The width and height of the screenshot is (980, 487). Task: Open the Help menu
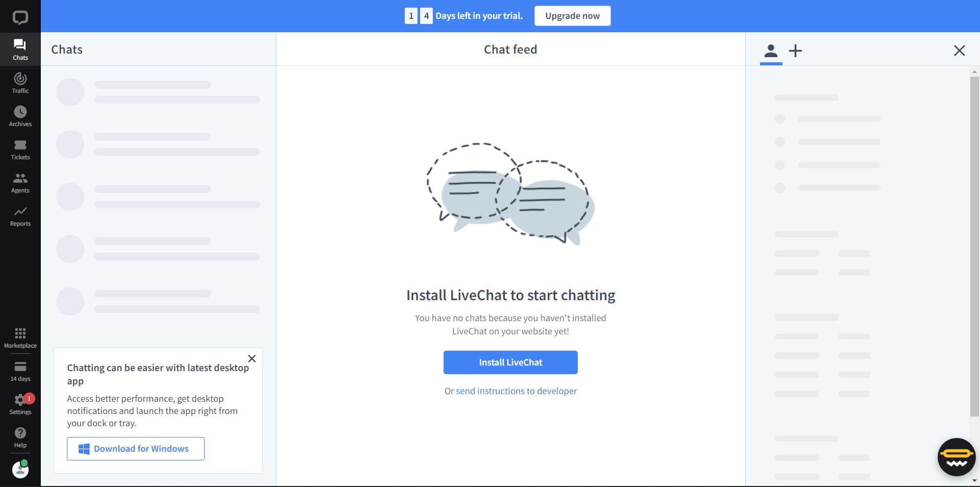[x=20, y=437]
